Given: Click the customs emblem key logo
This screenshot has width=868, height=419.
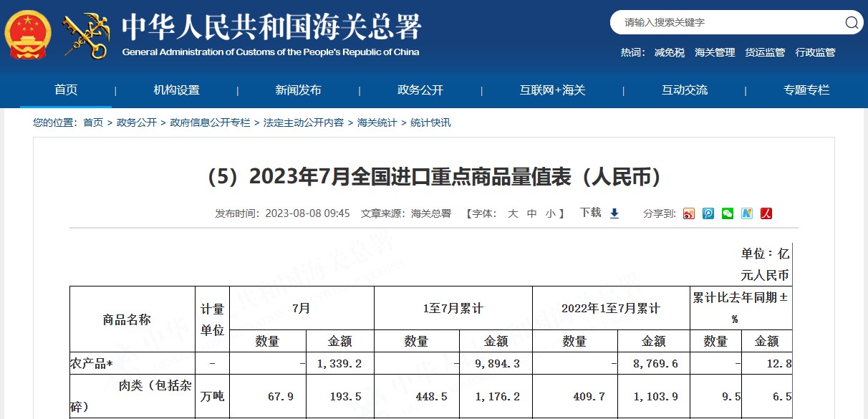Looking at the screenshot, I should (x=86, y=34).
